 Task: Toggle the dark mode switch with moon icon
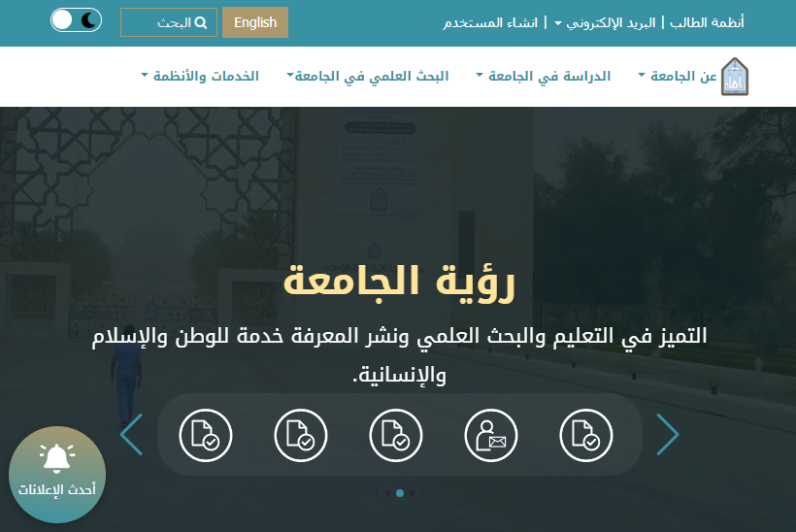point(76,20)
